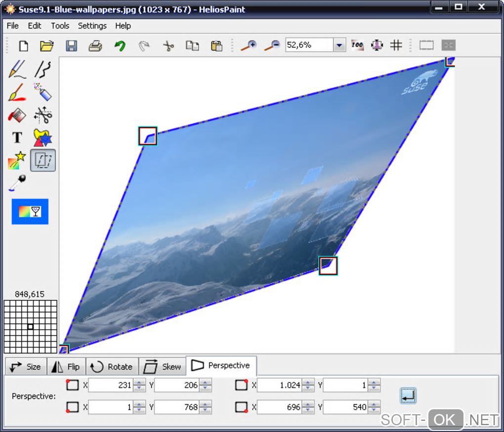The height and width of the screenshot is (432, 504).
Task: Switch to the Flip tab
Action: tap(66, 366)
